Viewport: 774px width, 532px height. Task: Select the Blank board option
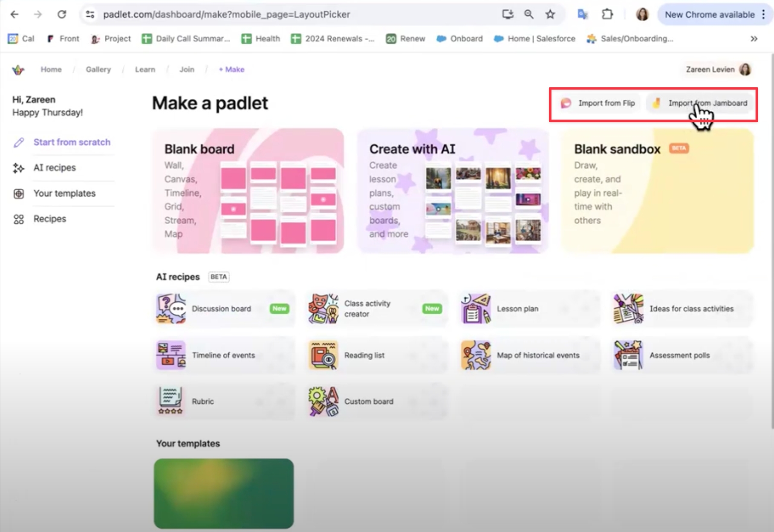[x=248, y=191]
